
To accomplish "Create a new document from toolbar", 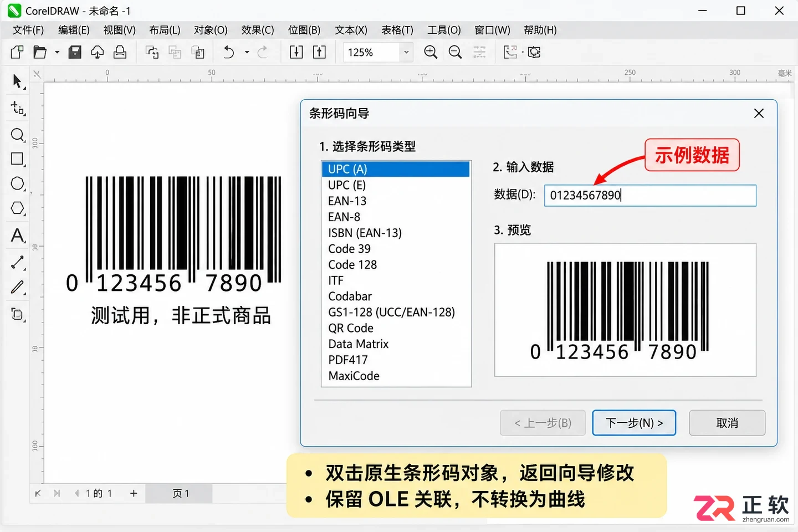I will pyautogui.click(x=17, y=52).
